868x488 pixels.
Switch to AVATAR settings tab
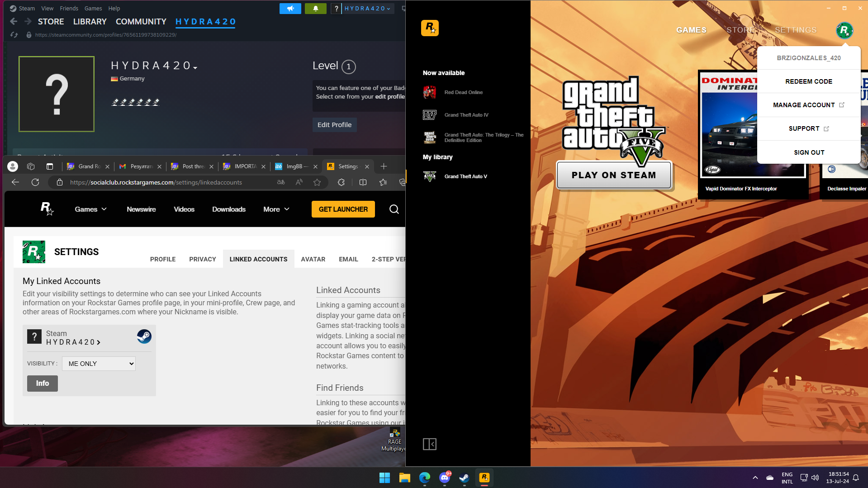pos(313,259)
